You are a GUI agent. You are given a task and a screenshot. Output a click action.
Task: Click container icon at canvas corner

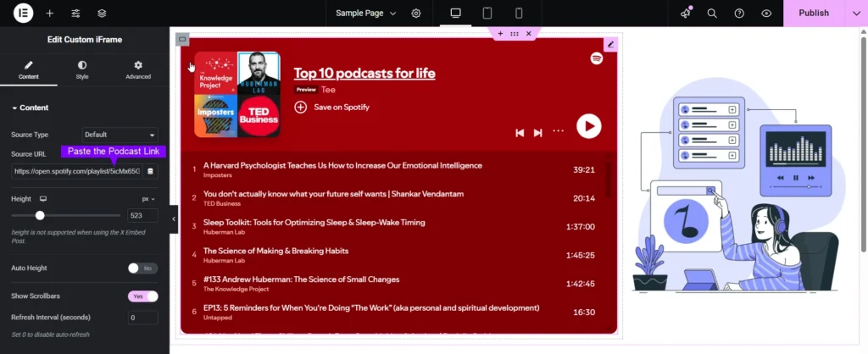pyautogui.click(x=183, y=39)
